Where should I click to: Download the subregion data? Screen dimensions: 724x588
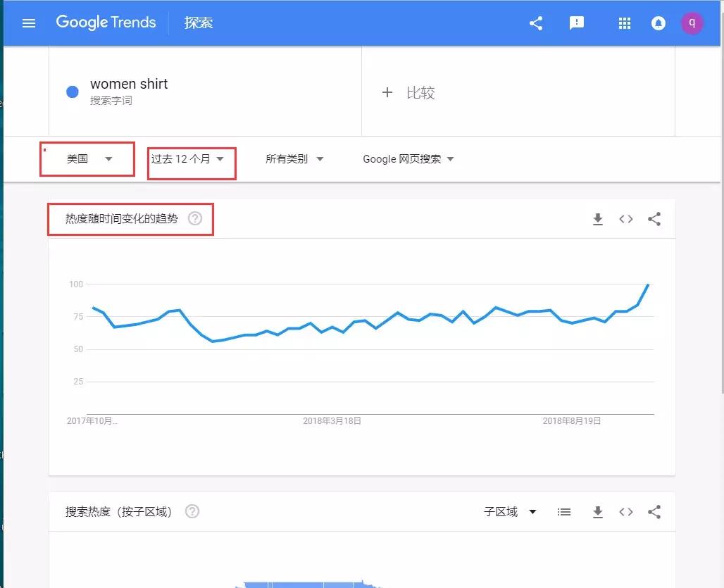tap(598, 512)
